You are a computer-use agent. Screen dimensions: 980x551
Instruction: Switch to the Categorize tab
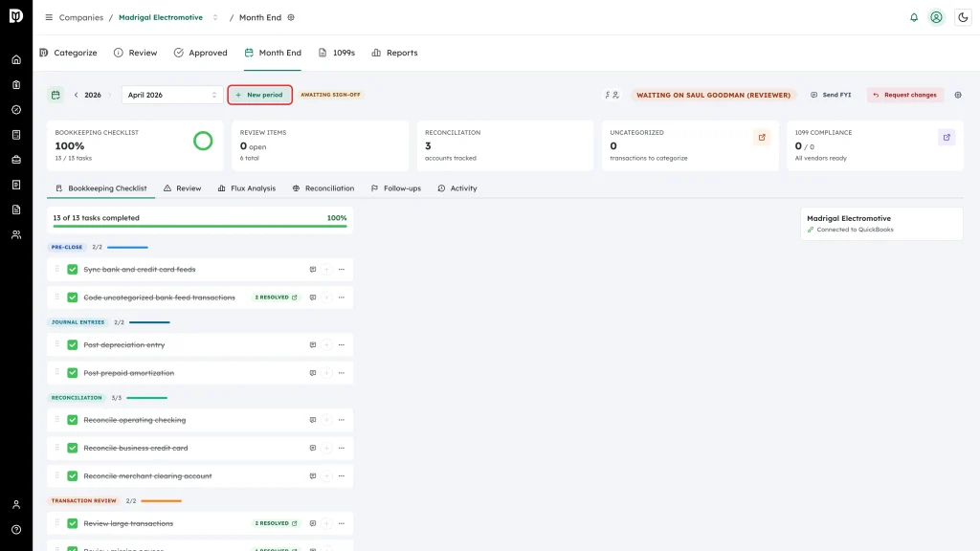68,53
